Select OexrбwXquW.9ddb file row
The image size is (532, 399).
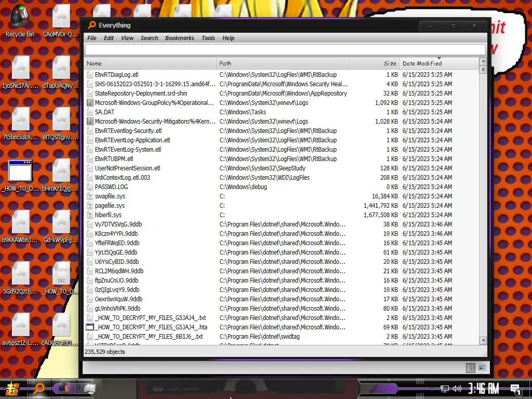click(282, 299)
